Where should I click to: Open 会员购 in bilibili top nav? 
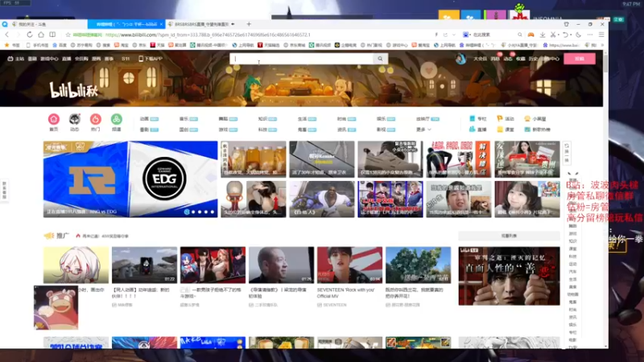[81, 59]
